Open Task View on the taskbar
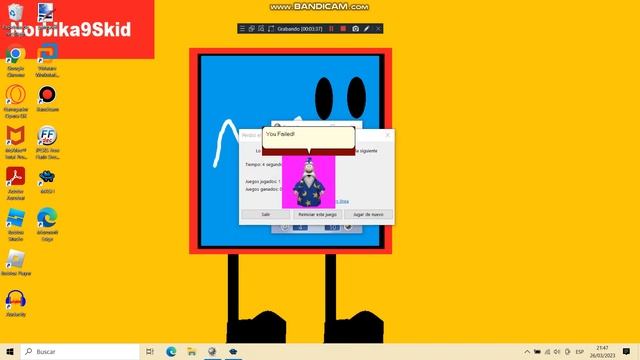640x360 pixels. [x=150, y=351]
